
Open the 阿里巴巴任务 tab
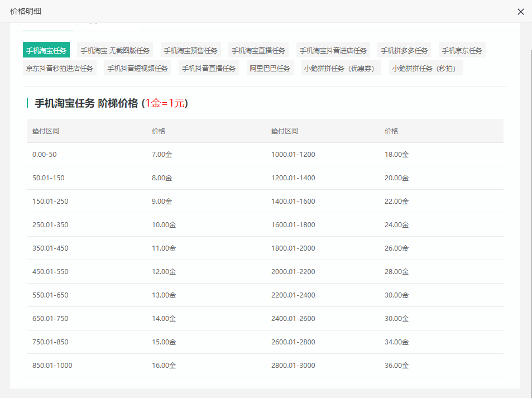click(x=270, y=68)
